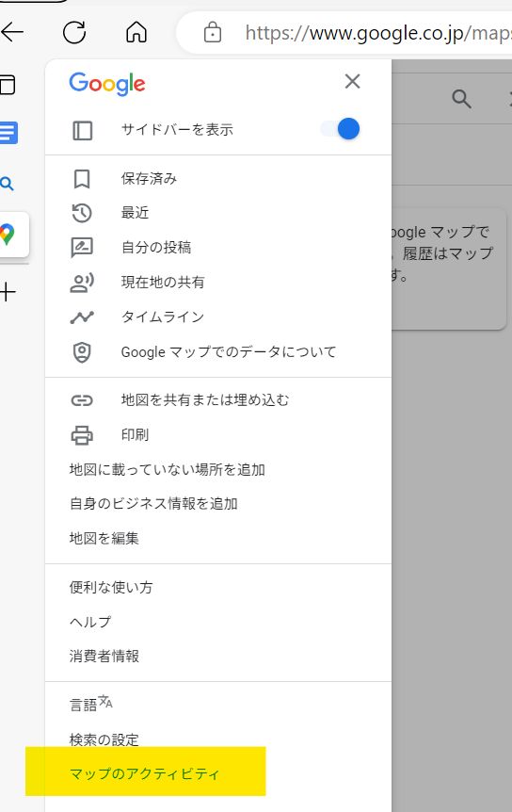Click the history clock icon for 最近
Viewport: 512px width, 812px height.
(x=82, y=213)
